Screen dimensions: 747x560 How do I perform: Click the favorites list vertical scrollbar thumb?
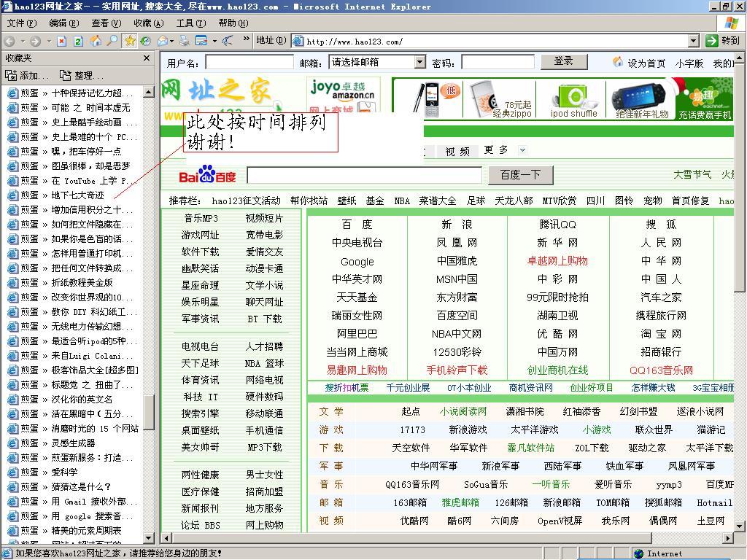point(149,413)
